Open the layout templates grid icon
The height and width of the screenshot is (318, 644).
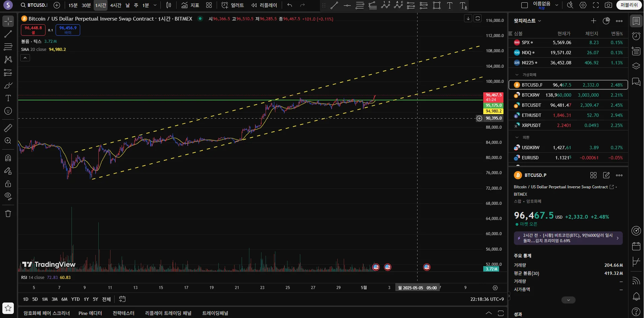tap(209, 5)
